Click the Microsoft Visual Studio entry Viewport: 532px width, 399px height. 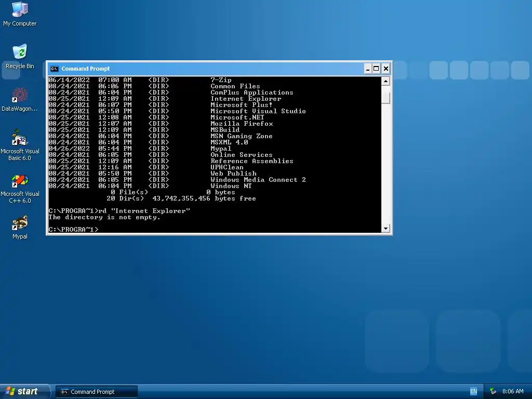coord(258,111)
